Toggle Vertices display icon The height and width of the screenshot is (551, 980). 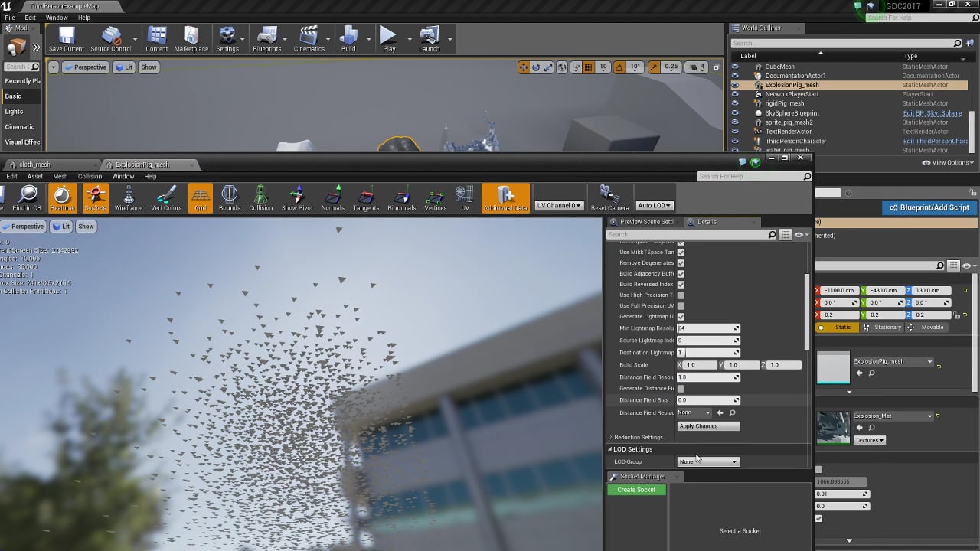pos(436,198)
